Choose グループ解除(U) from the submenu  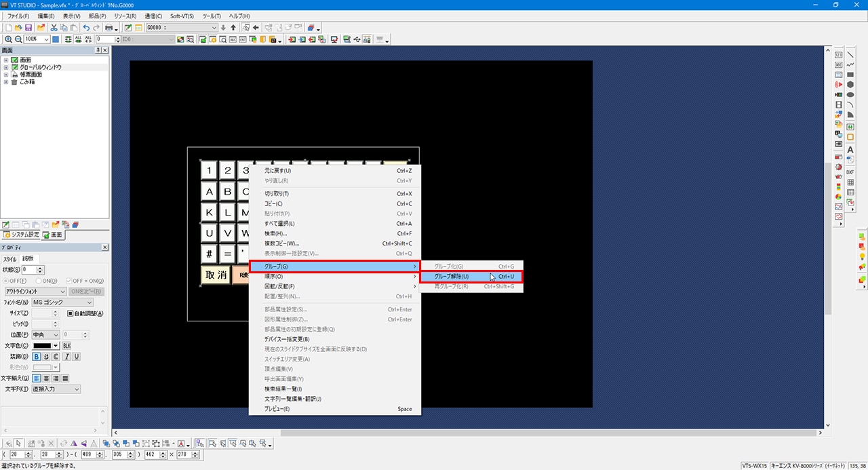click(x=451, y=277)
